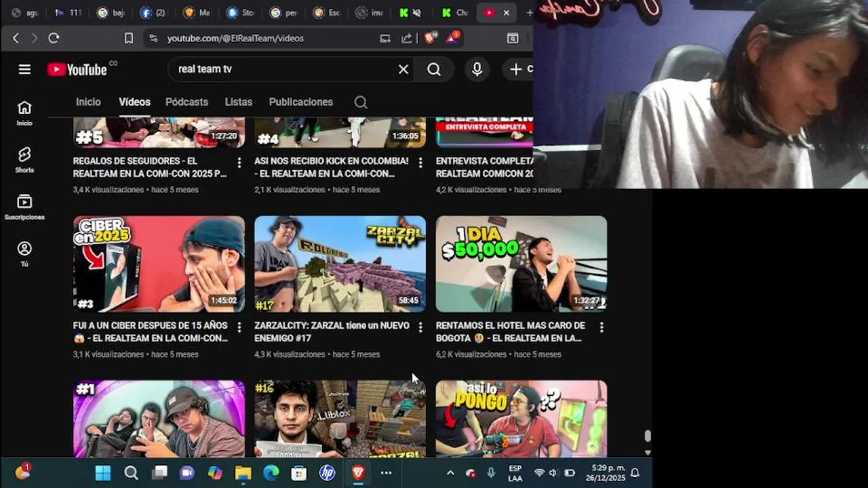Click ESP LAA language indicator
Screen dimensions: 868x488
(515, 472)
